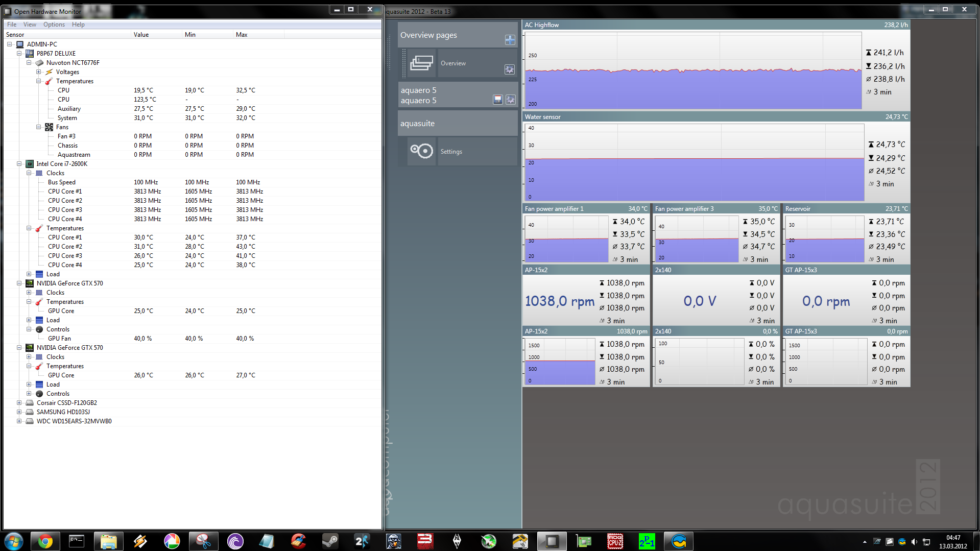Expand the SAMSUNG HD103SJ node
The image size is (980, 551).
tap(19, 412)
